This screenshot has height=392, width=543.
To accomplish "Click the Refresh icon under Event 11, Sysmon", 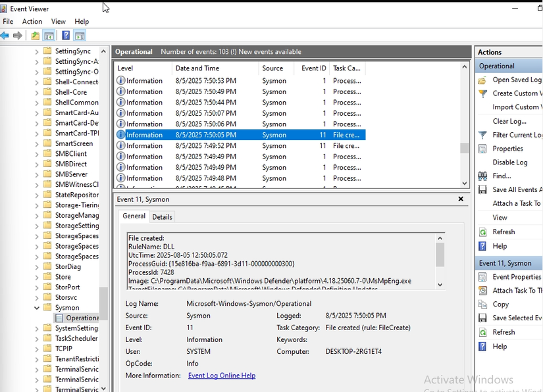I will 482,332.
